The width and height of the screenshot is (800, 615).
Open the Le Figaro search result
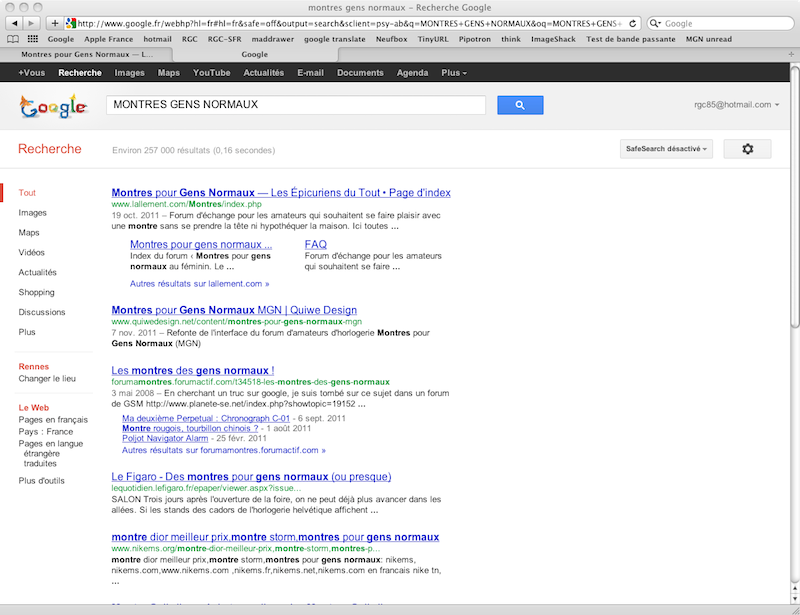click(252, 477)
